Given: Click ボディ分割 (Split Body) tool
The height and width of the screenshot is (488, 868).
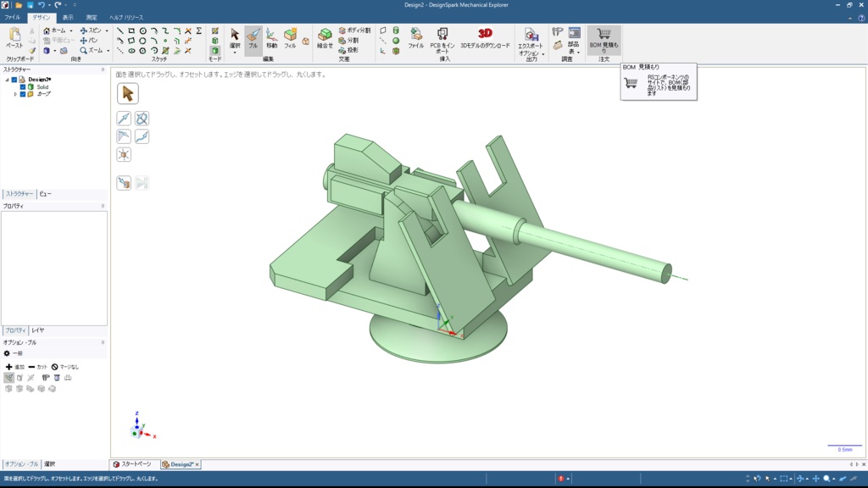Looking at the screenshot, I should (x=354, y=30).
